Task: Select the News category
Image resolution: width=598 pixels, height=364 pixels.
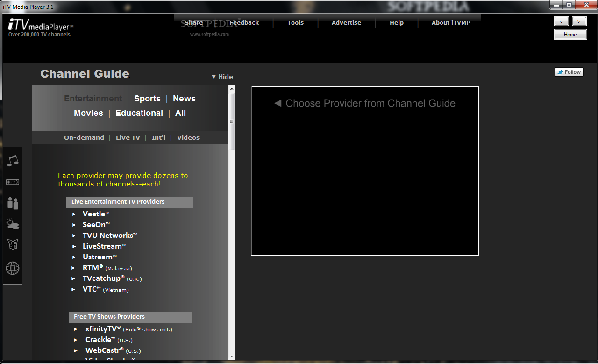Action: click(184, 99)
